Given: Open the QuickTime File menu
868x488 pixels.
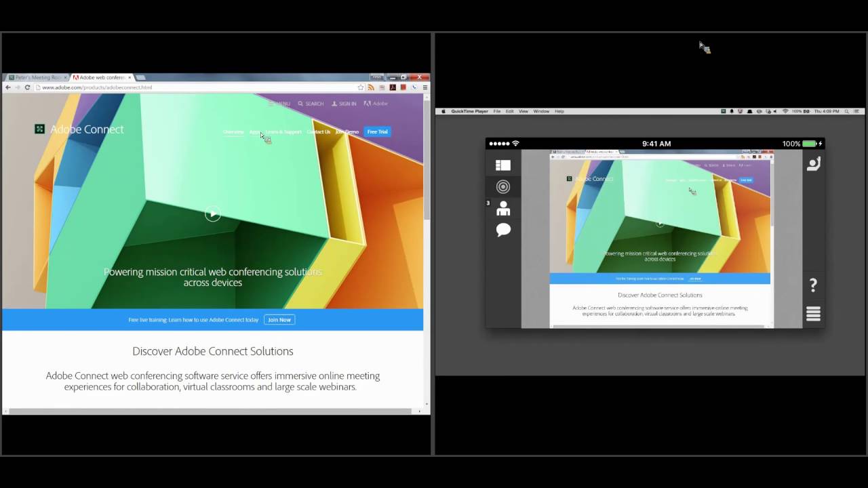Looking at the screenshot, I should 497,111.
